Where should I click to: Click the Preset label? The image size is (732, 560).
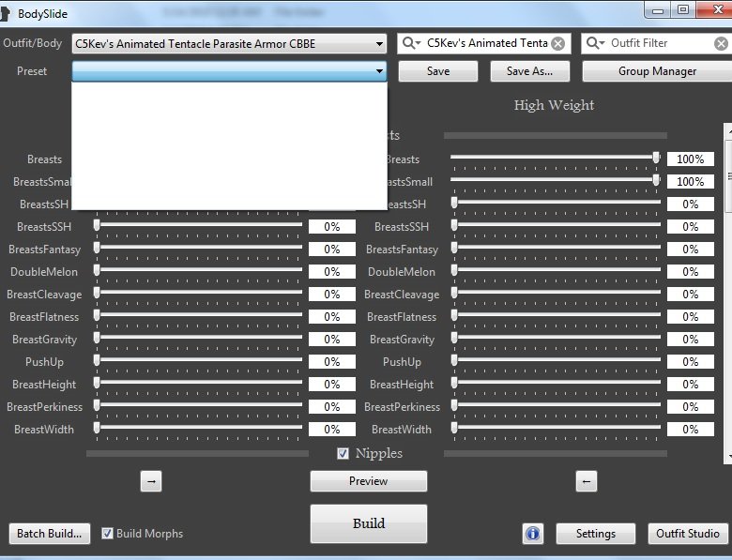[32, 71]
